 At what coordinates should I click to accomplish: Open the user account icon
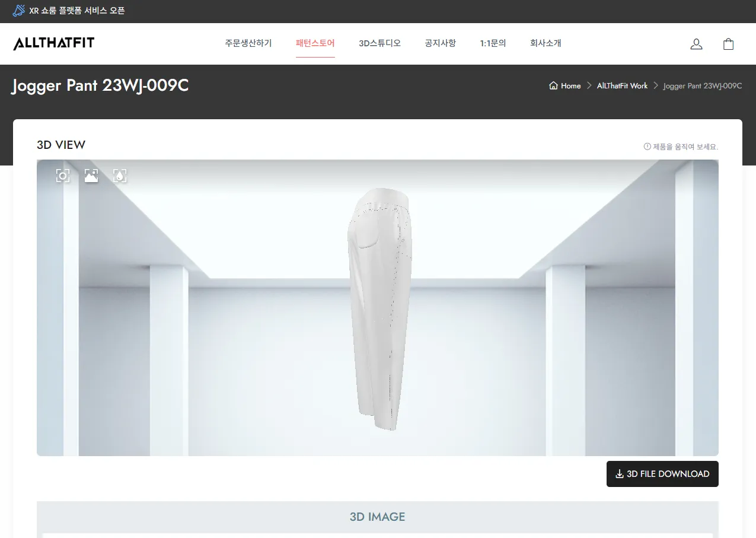pyautogui.click(x=697, y=44)
